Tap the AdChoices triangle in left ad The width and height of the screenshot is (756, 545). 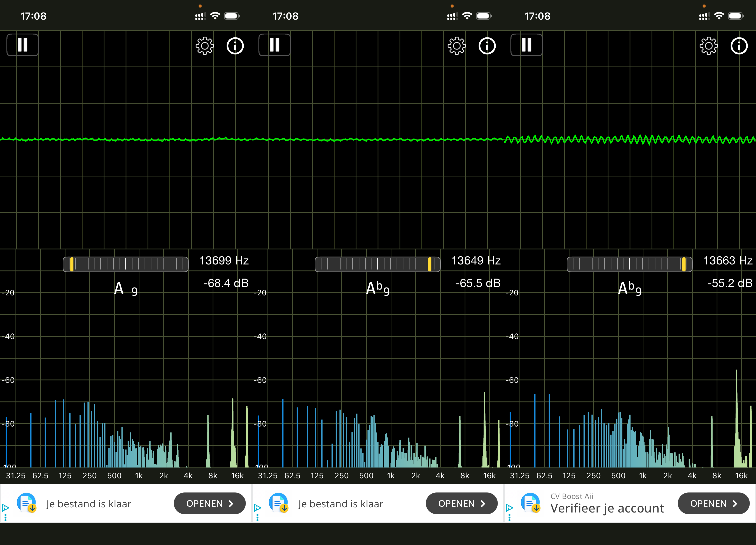pos(5,508)
